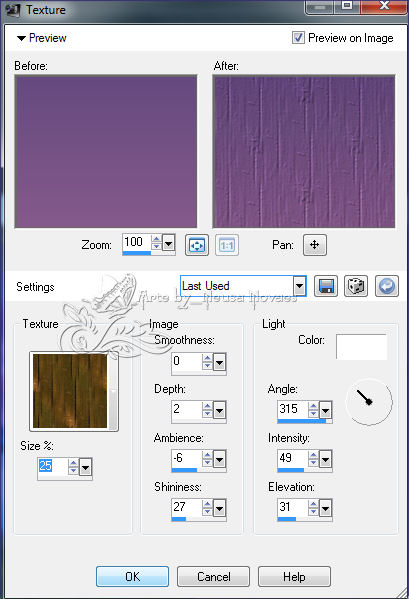Screen dimensions: 409x599
Task: Click the Texture window title icon
Action: pyautogui.click(x=12, y=10)
